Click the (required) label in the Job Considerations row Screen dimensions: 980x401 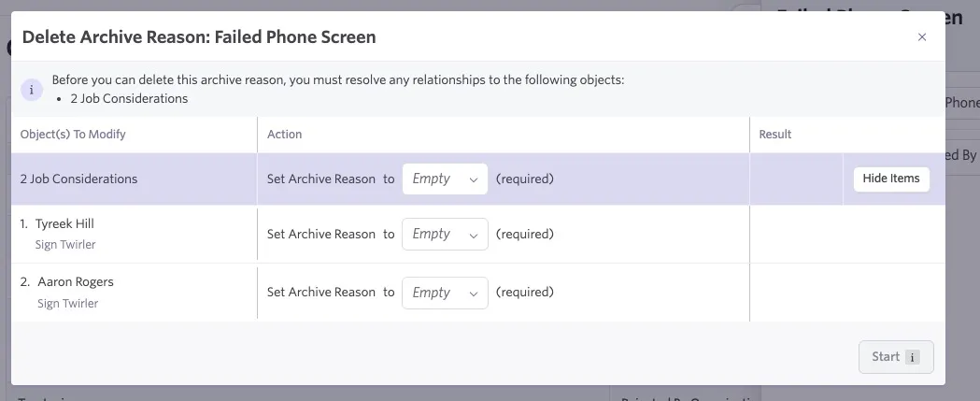tap(525, 179)
